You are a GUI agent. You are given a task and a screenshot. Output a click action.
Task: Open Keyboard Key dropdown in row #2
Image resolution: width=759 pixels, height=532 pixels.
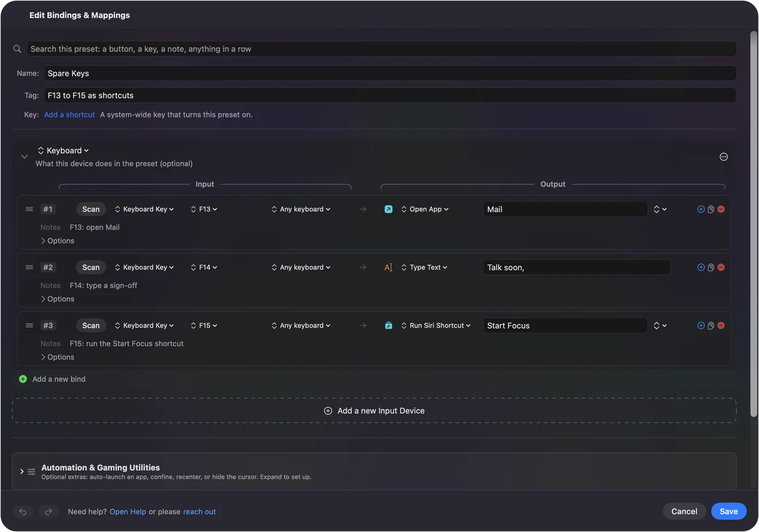(x=144, y=267)
